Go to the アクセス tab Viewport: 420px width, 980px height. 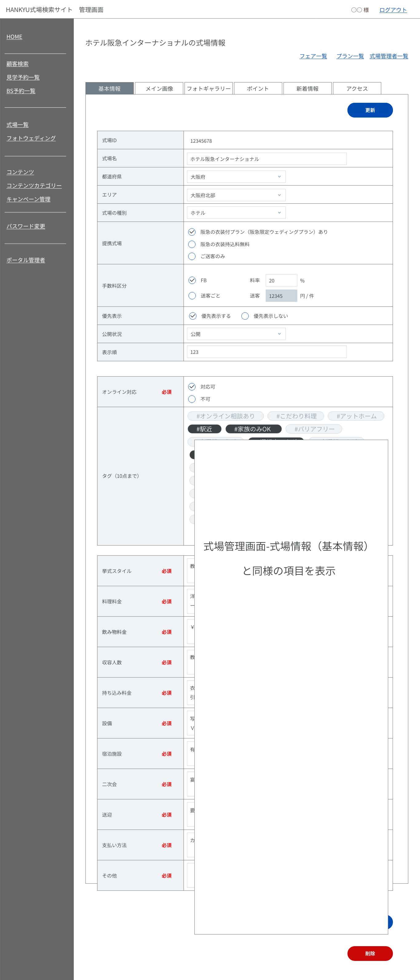(x=357, y=88)
